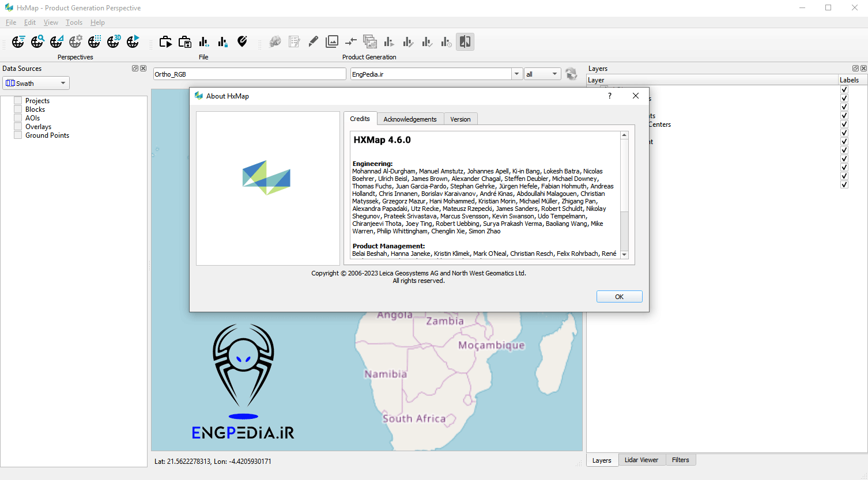Select the Lidar Viewer tab
Image resolution: width=868 pixels, height=480 pixels.
click(641, 460)
